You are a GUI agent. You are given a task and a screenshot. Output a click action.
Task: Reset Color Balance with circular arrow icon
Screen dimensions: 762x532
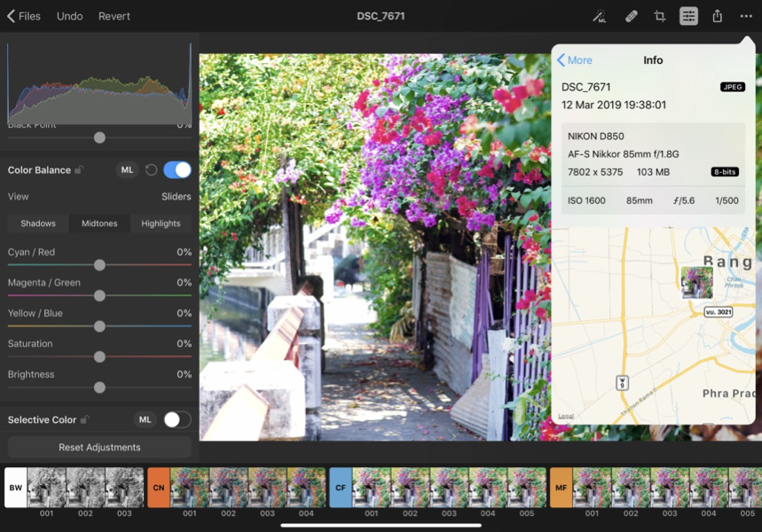(151, 170)
